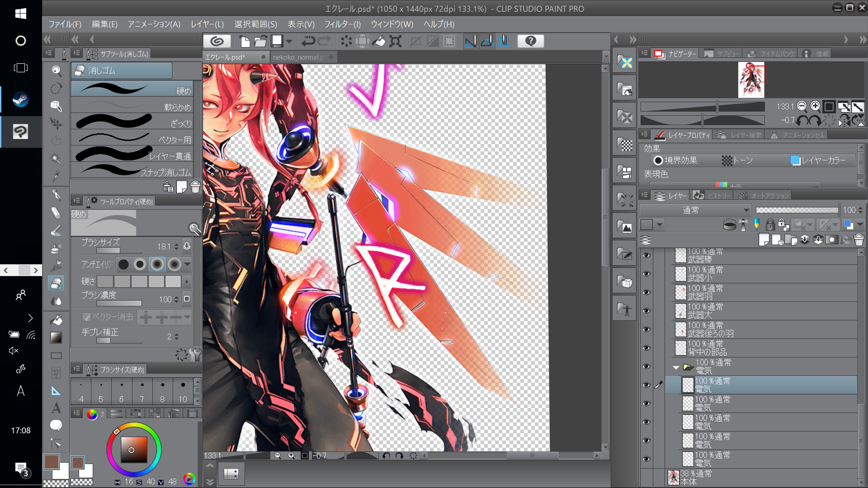
Task: Click the Navigator preview thumbnail
Action: [x=751, y=80]
